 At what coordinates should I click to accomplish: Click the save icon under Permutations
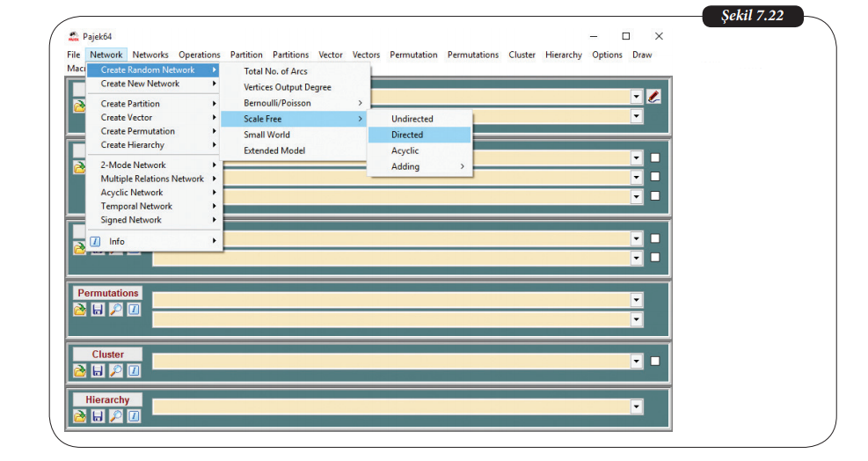coord(98,309)
